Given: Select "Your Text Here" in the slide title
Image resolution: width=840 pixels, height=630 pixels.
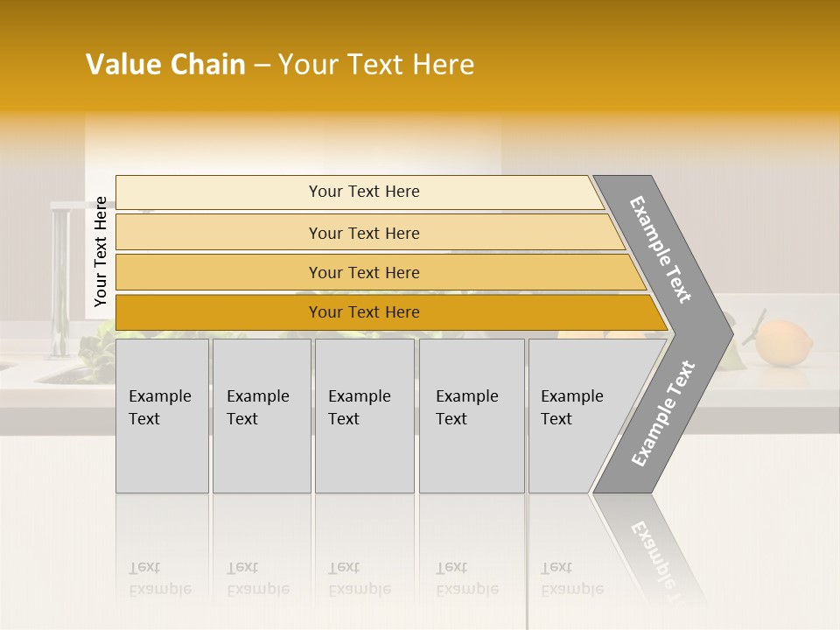Looking at the screenshot, I should [x=376, y=65].
